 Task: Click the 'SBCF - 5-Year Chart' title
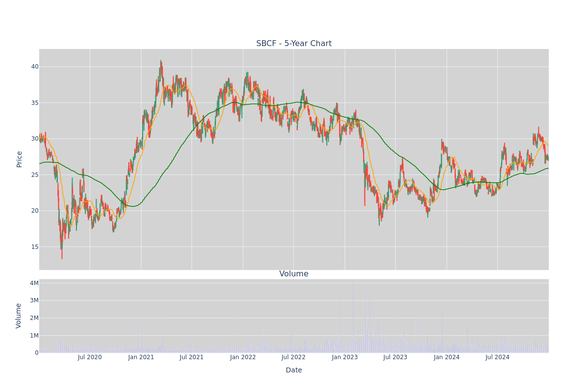click(x=294, y=44)
